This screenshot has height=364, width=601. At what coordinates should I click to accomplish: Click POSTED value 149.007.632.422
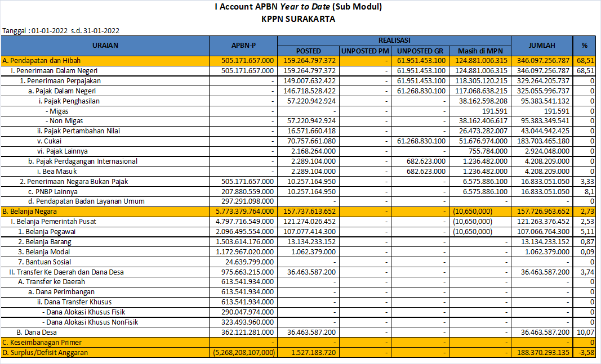(x=309, y=81)
